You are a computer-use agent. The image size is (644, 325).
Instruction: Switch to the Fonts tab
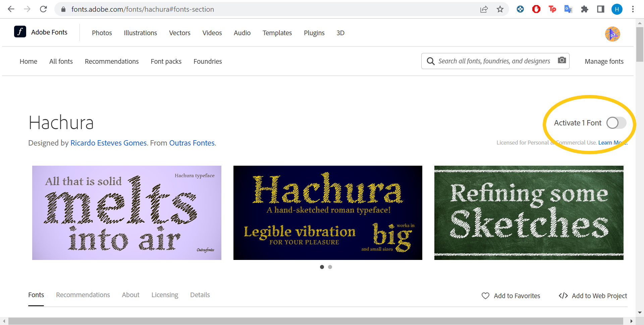point(36,295)
